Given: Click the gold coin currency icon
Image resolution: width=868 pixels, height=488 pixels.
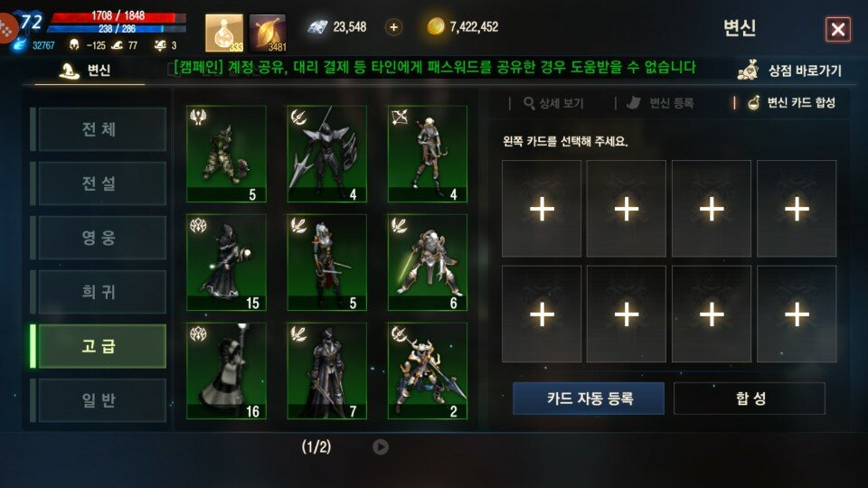Looking at the screenshot, I should [x=436, y=26].
